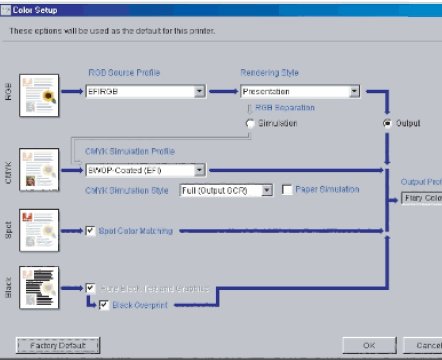Click the Color Setup title bar icon

(x=6, y=10)
